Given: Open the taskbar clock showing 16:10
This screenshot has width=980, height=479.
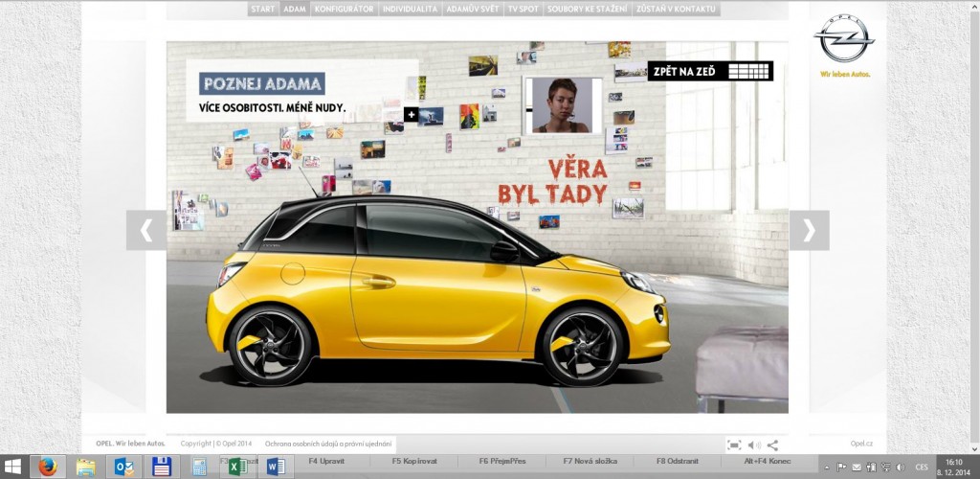Looking at the screenshot, I should (x=953, y=468).
